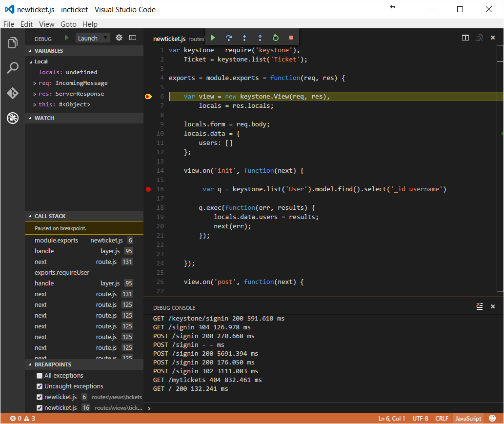Click JavaScript language mode in status bar
504x424 pixels.
tap(468, 418)
